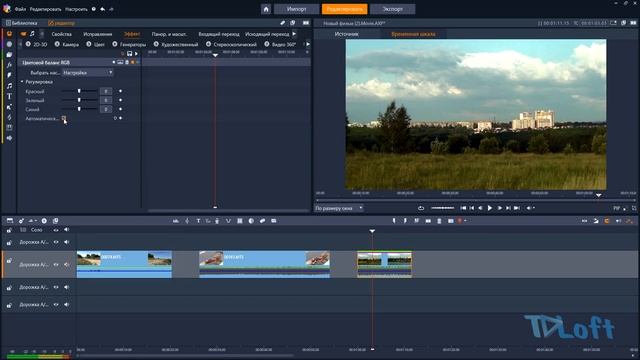
Task: Collapse the Регулировка parameter group
Action: 22,82
